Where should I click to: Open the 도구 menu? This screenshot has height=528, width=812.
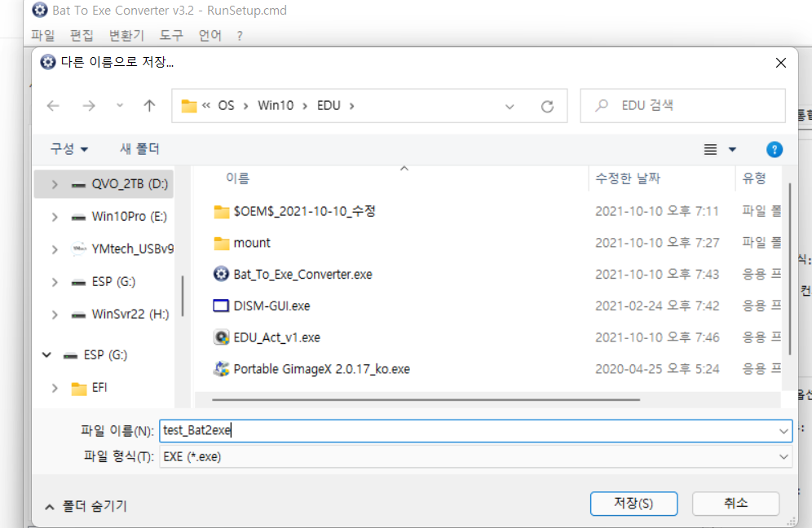pos(171,36)
